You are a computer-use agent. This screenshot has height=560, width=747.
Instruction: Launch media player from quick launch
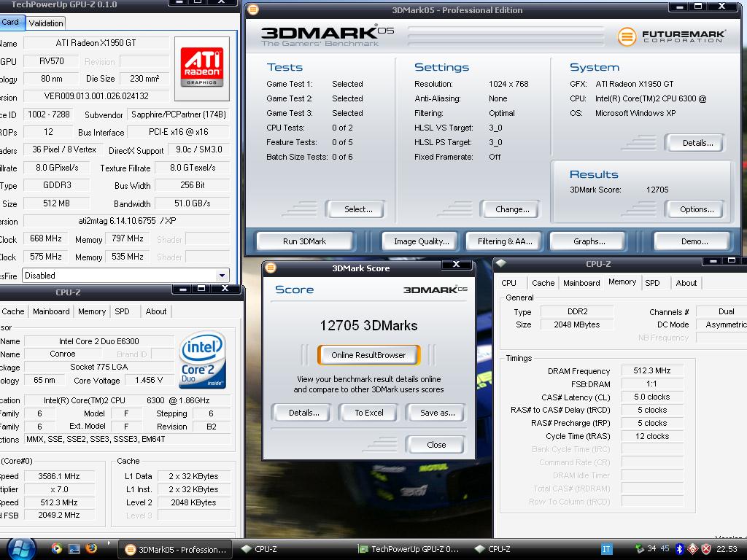coord(57,548)
